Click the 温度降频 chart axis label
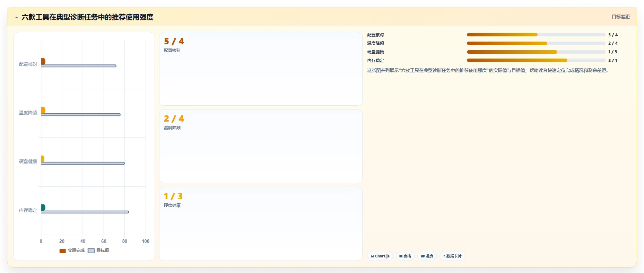Image resolution: width=644 pixels, height=273 pixels. click(x=28, y=113)
